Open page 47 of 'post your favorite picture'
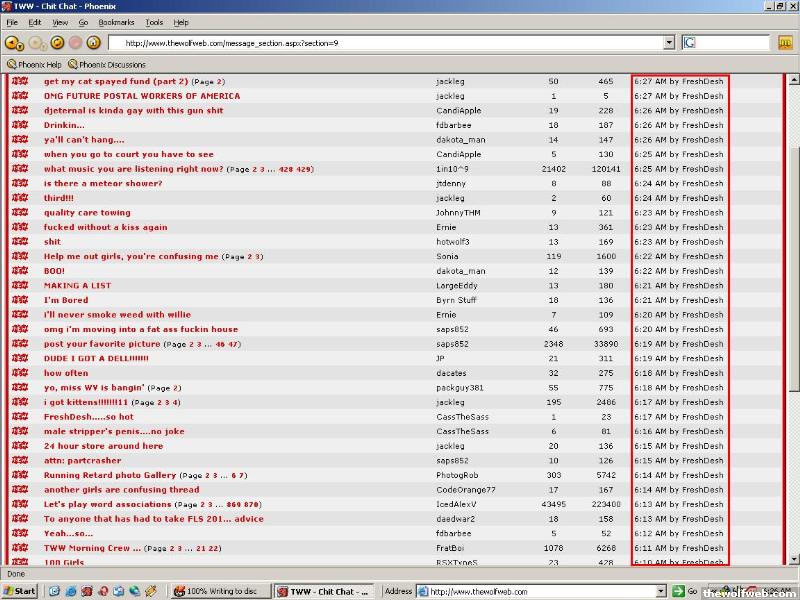Image resolution: width=800 pixels, height=600 pixels. pyautogui.click(x=234, y=344)
